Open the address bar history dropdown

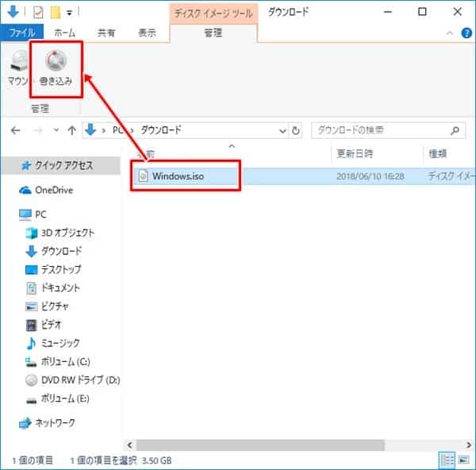281,130
